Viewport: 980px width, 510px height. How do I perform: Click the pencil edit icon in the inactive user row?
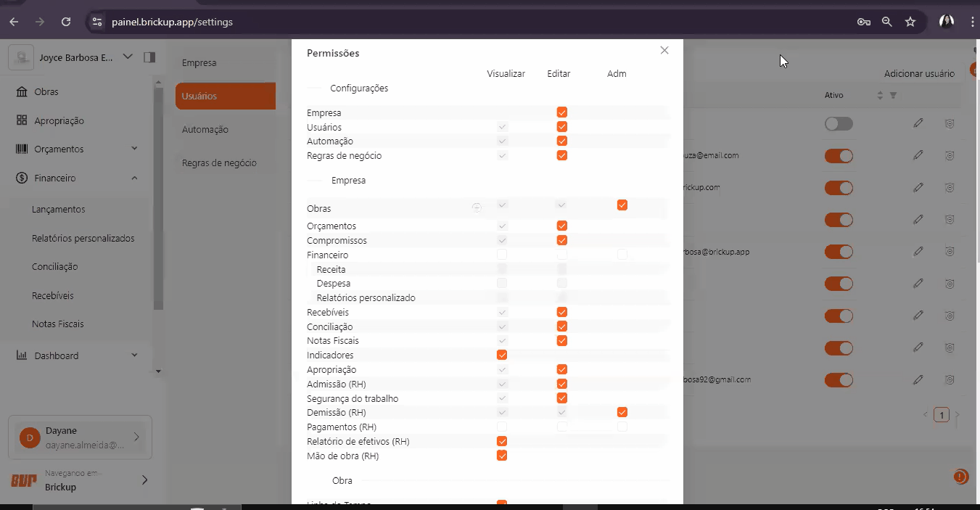coord(918,123)
